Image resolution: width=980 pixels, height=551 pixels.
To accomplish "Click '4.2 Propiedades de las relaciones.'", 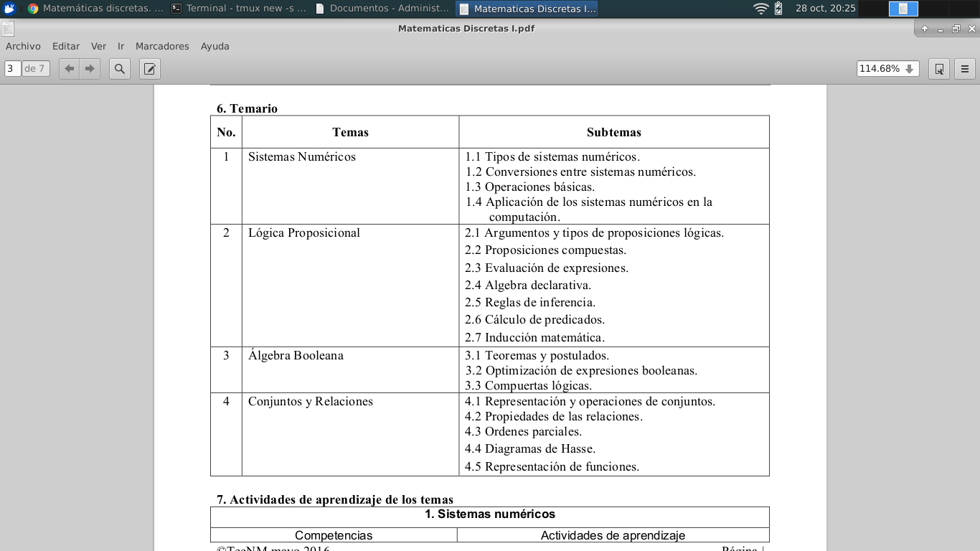I will click(x=554, y=416).
